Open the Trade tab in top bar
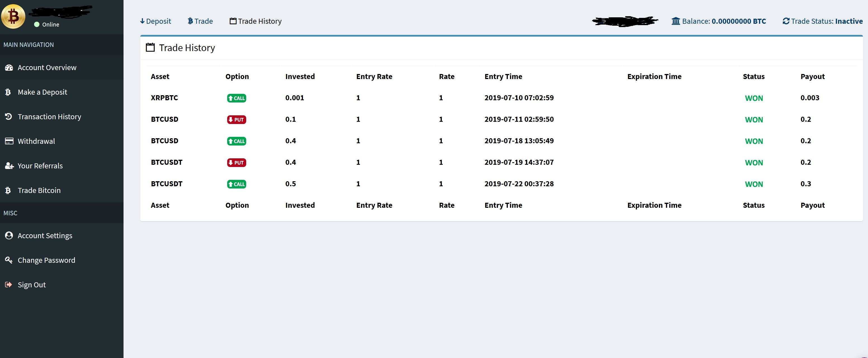868x358 pixels. coord(200,21)
